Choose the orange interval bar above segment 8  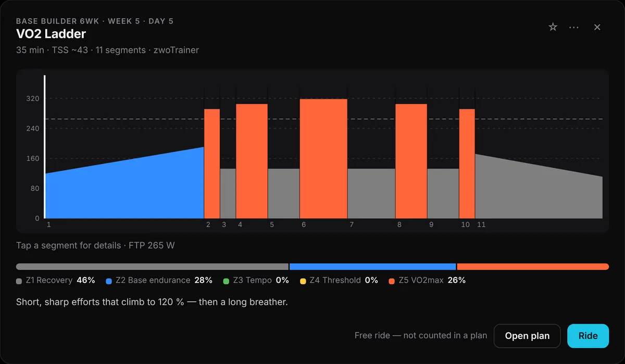click(x=411, y=161)
